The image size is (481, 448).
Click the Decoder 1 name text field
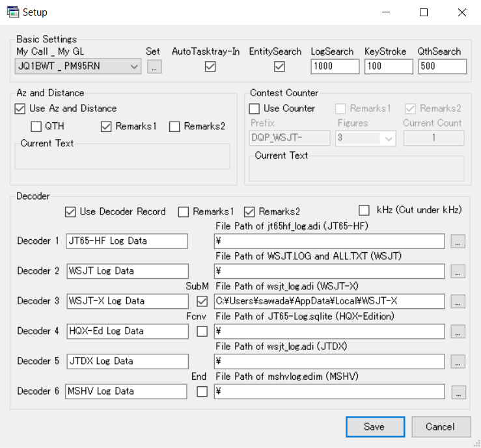[x=128, y=241]
